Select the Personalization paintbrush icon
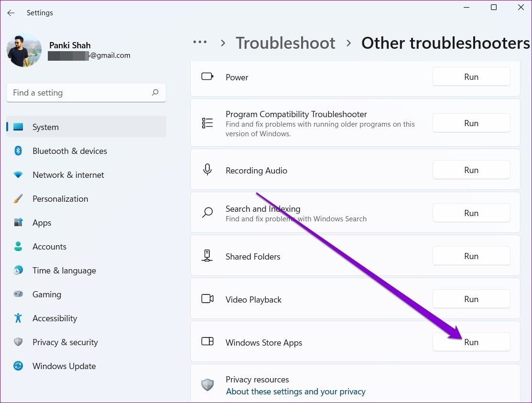The image size is (532, 403). click(x=18, y=199)
